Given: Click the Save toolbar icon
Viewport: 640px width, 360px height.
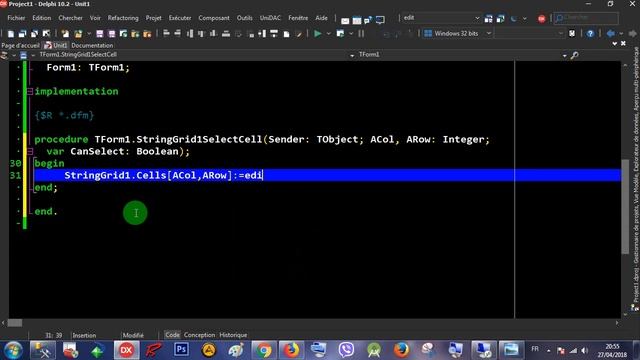Looking at the screenshot, I should pyautogui.click(x=100, y=33).
